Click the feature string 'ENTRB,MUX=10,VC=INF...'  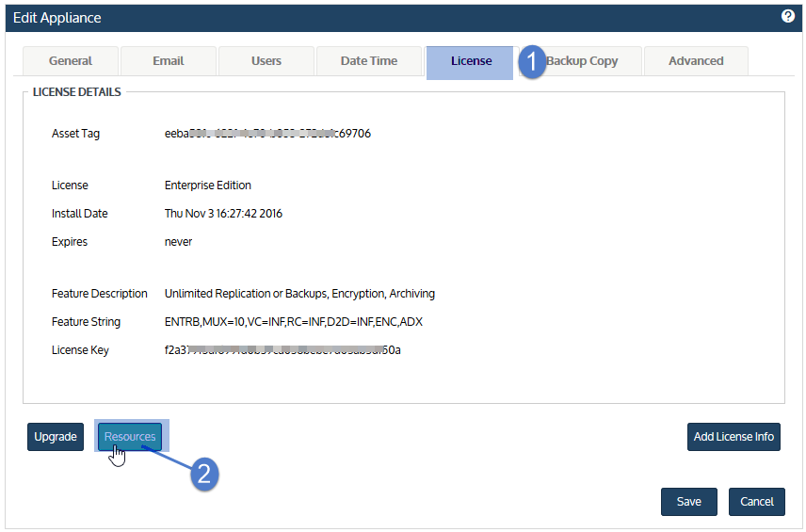294,322
